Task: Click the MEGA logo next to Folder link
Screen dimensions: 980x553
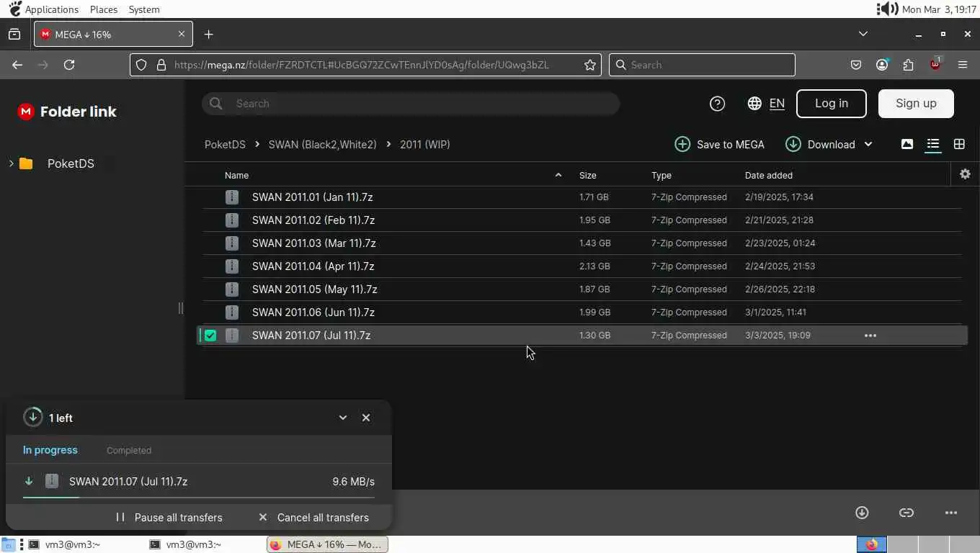Action: (x=26, y=112)
